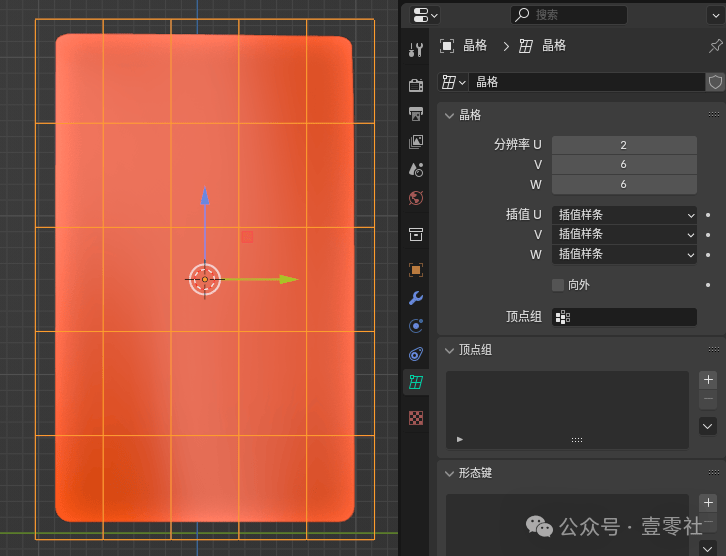The height and width of the screenshot is (556, 726).
Task: Open the View Layer properties tab
Action: click(416, 142)
